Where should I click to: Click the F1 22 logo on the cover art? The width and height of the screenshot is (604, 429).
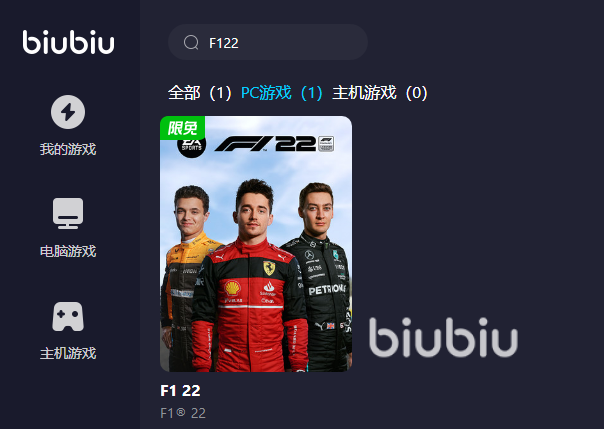274,144
